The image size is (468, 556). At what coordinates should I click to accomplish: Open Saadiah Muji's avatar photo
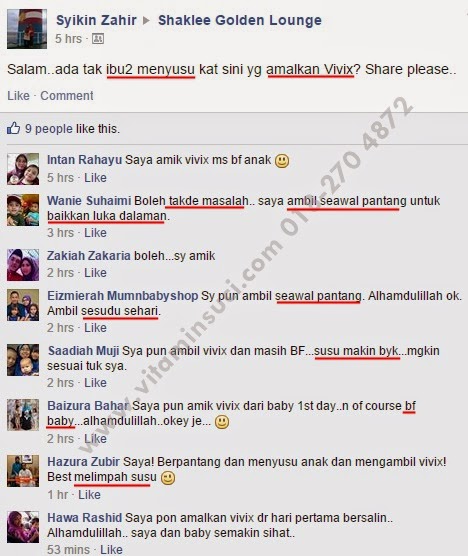pyautogui.click(x=23, y=360)
